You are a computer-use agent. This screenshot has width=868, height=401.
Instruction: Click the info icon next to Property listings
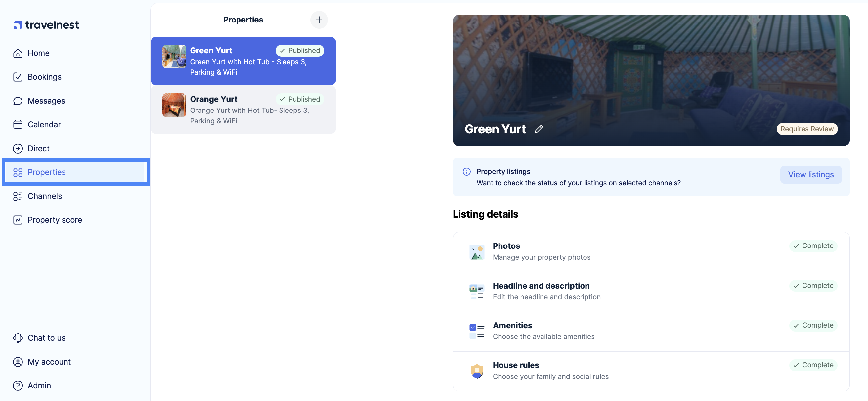coord(466,172)
